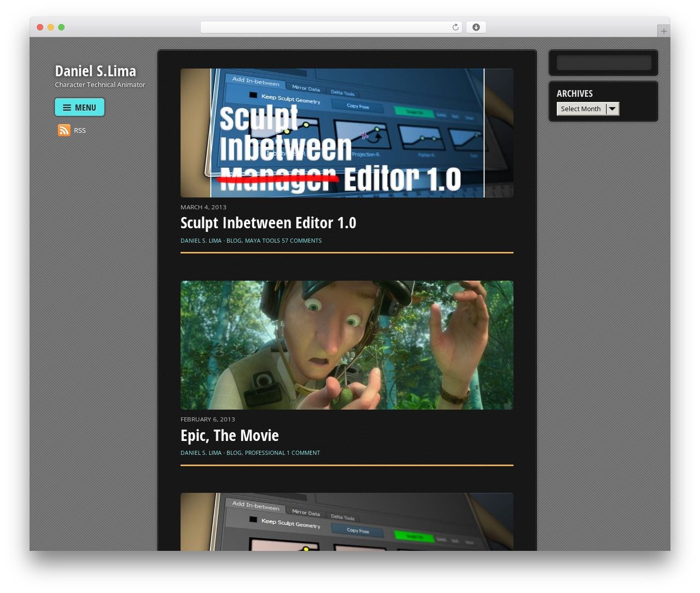Open the third post's grey editor thumbnail
The image size is (700, 593).
347,522
